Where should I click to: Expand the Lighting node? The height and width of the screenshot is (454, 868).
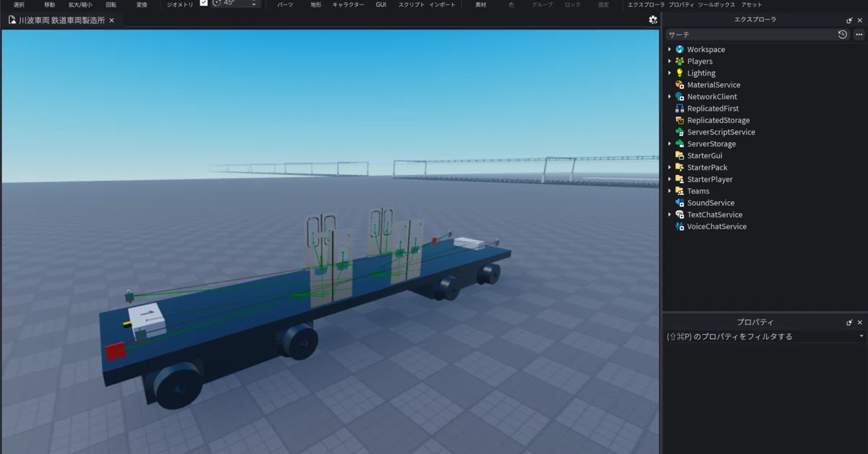(670, 73)
